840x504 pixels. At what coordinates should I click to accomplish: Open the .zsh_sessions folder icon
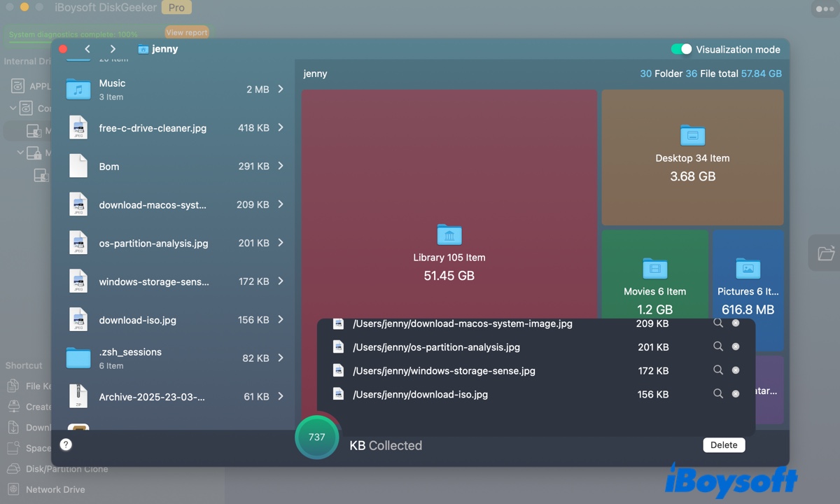[78, 358]
